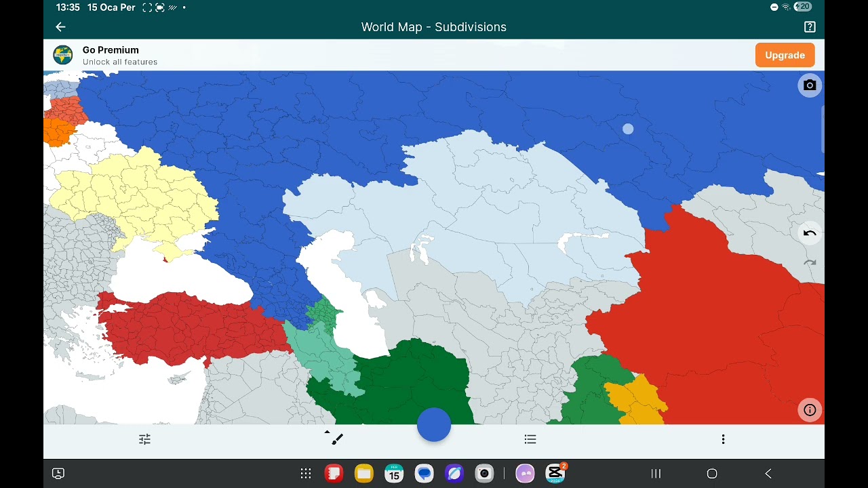The image size is (868, 488).
Task: Open the map info button
Action: (810, 410)
